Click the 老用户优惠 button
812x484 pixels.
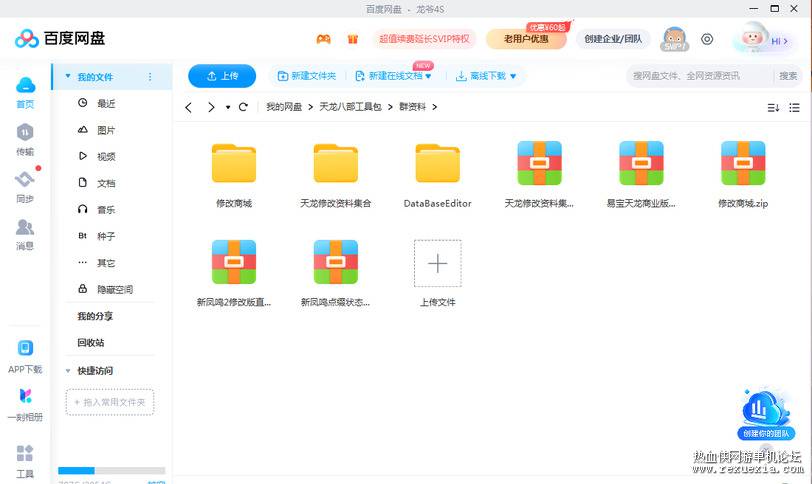[x=526, y=39]
